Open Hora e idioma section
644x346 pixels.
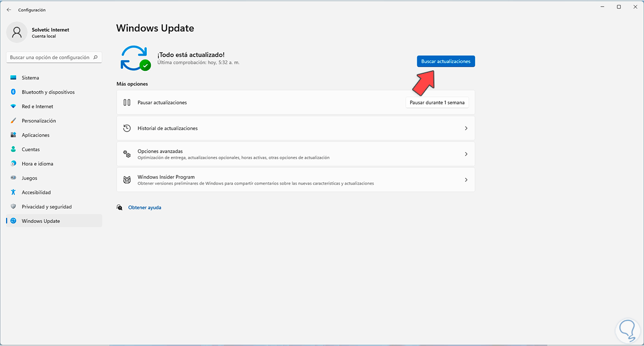(54, 164)
